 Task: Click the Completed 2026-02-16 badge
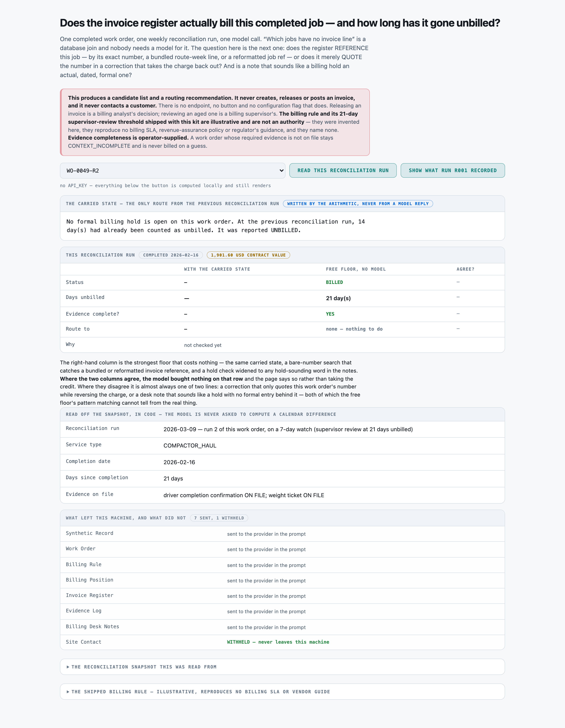(171, 255)
